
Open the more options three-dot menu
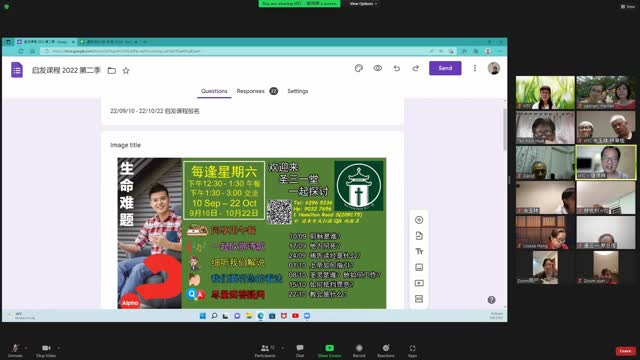(x=475, y=68)
